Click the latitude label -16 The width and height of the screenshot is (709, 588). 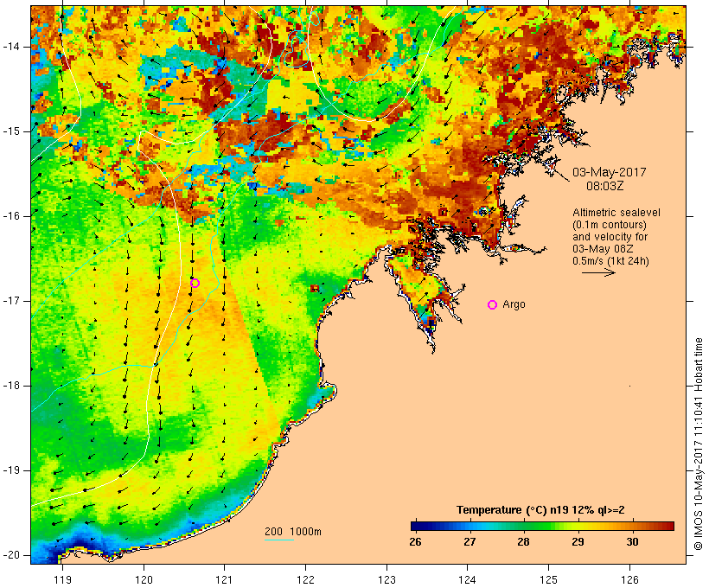10,216
